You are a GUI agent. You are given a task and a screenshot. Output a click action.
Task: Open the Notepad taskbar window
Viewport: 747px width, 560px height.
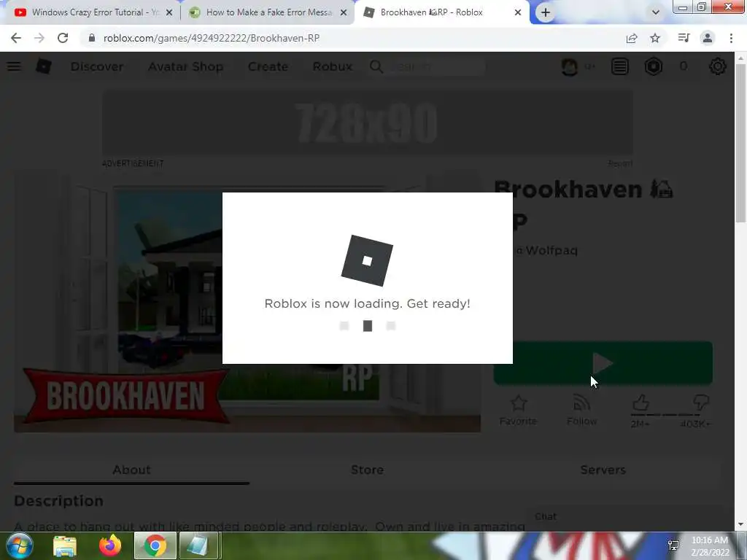point(198,545)
